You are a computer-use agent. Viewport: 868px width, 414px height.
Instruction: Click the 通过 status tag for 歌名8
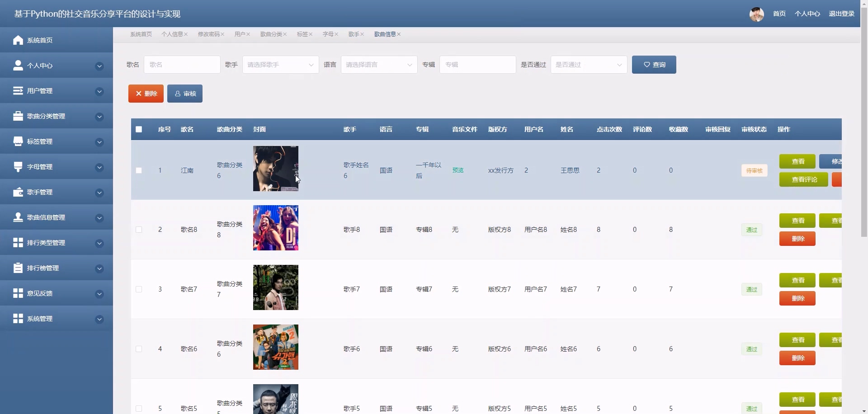tap(752, 230)
